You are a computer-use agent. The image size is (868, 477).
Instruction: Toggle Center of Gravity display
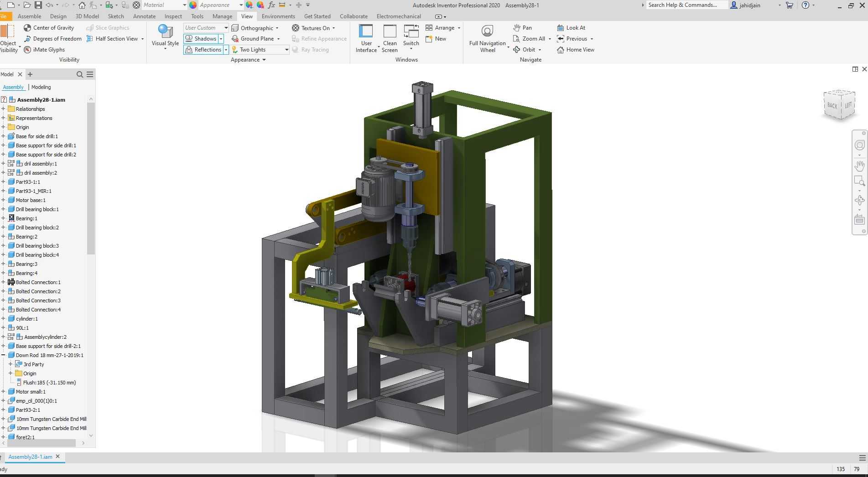[49, 28]
